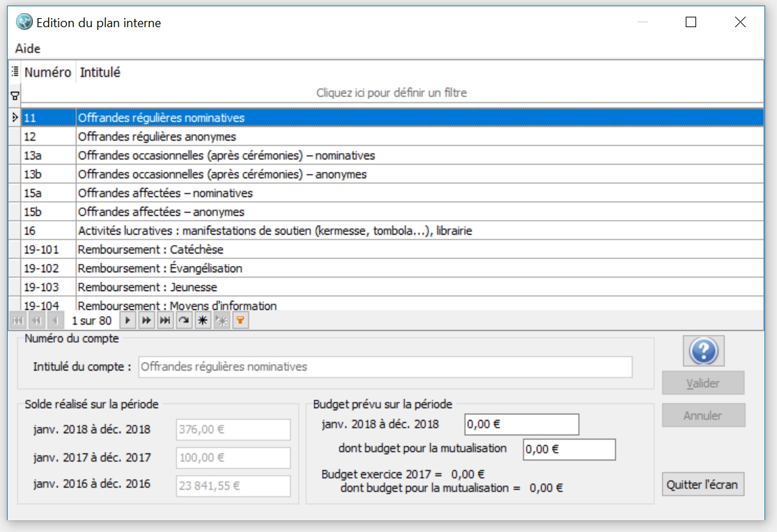Select row 16 Activités lucratives

pyautogui.click(x=275, y=230)
